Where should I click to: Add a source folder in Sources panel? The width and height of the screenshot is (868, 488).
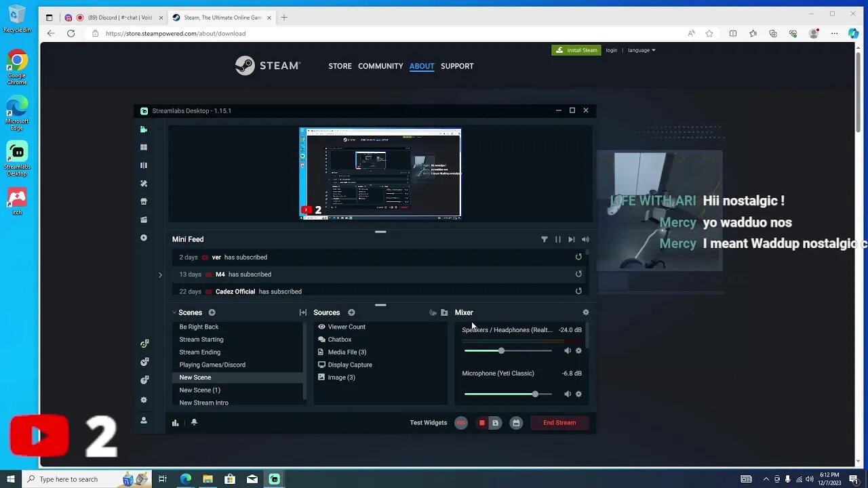coord(444,312)
